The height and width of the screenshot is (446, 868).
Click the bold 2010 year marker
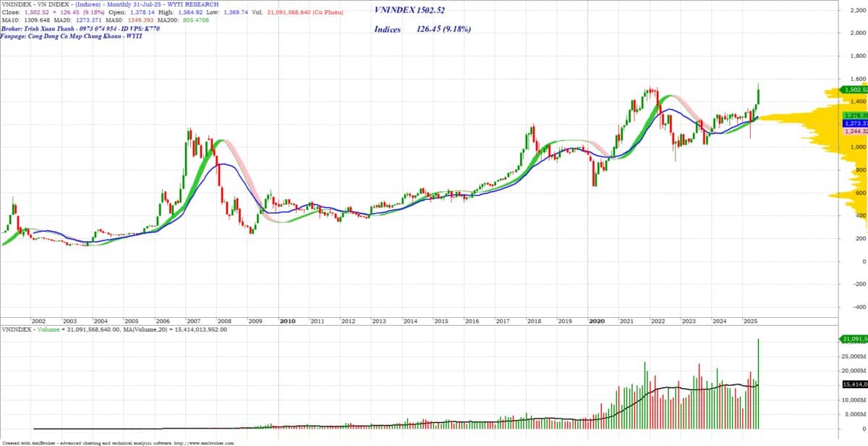(287, 321)
